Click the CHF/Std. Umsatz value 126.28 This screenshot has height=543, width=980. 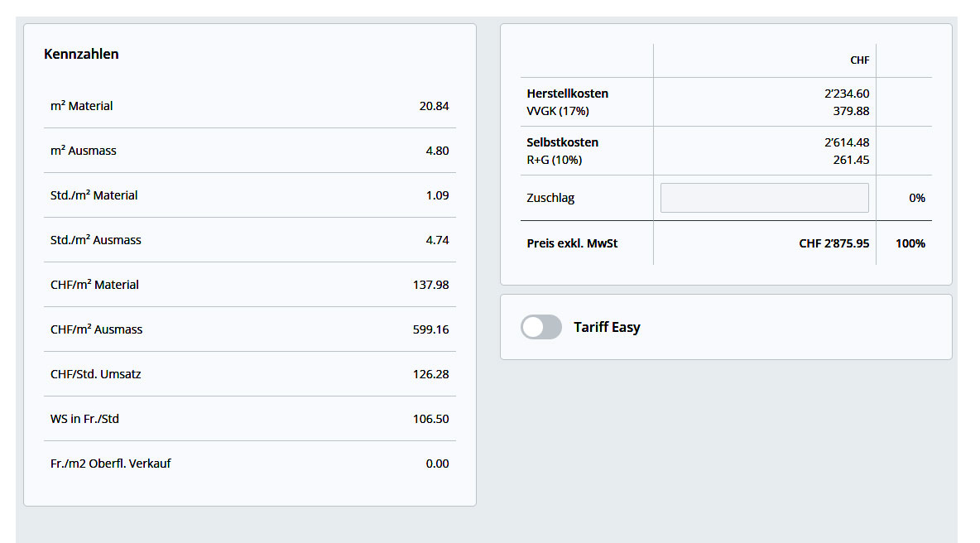pos(430,374)
